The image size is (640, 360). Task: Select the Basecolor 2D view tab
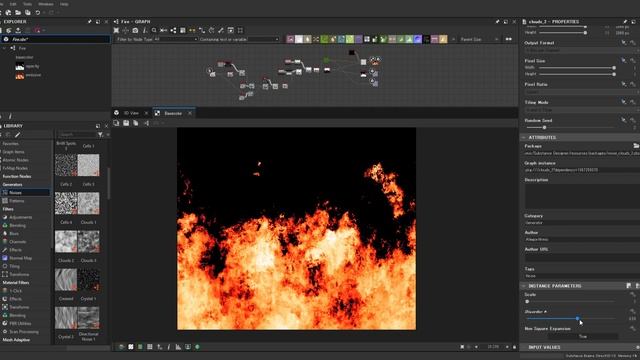[x=173, y=113]
